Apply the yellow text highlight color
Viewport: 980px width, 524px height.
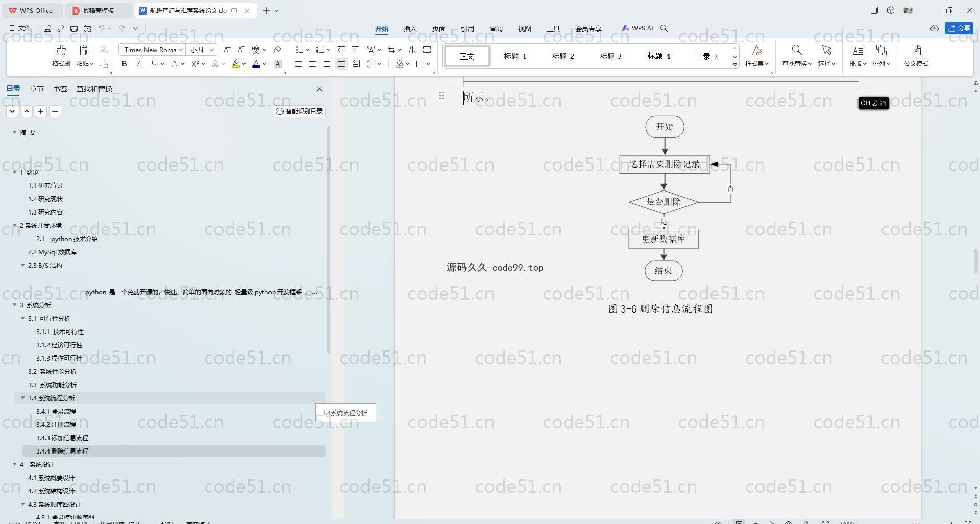[235, 64]
